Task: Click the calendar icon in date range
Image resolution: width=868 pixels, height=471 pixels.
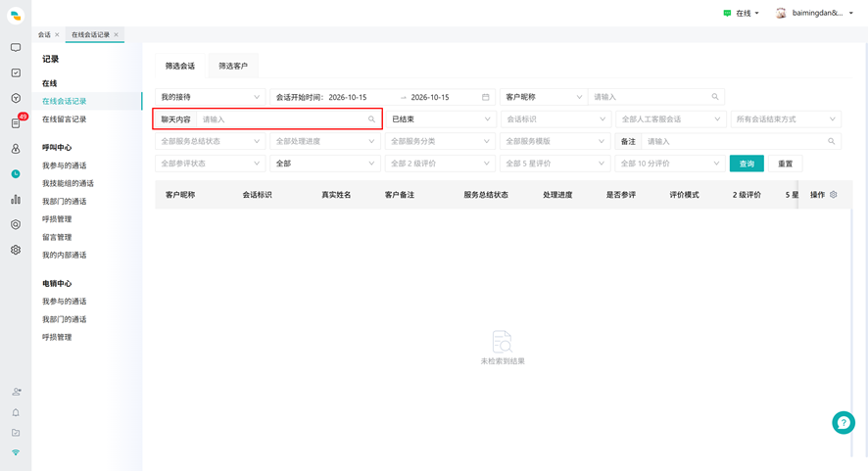Action: [x=486, y=97]
